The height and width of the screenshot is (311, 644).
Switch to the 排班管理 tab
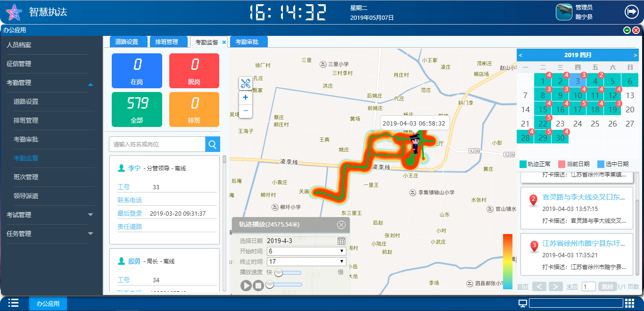[167, 42]
